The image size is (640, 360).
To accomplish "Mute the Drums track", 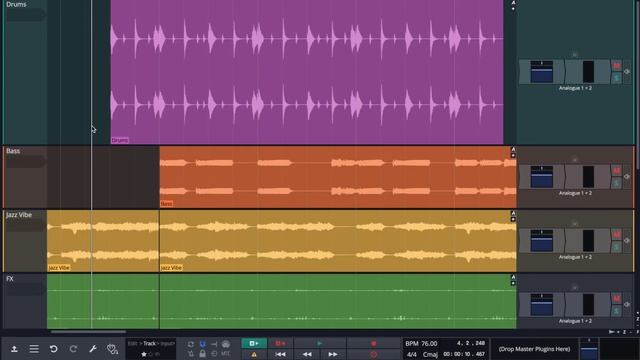I will 616,66.
